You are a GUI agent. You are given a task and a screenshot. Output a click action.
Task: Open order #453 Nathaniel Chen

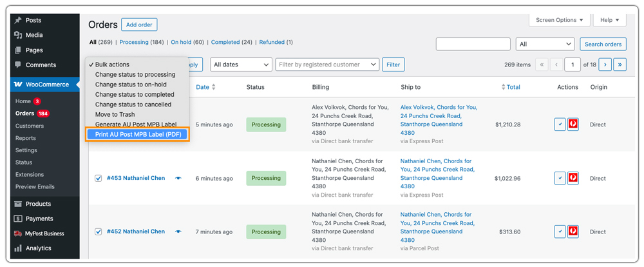tap(136, 178)
